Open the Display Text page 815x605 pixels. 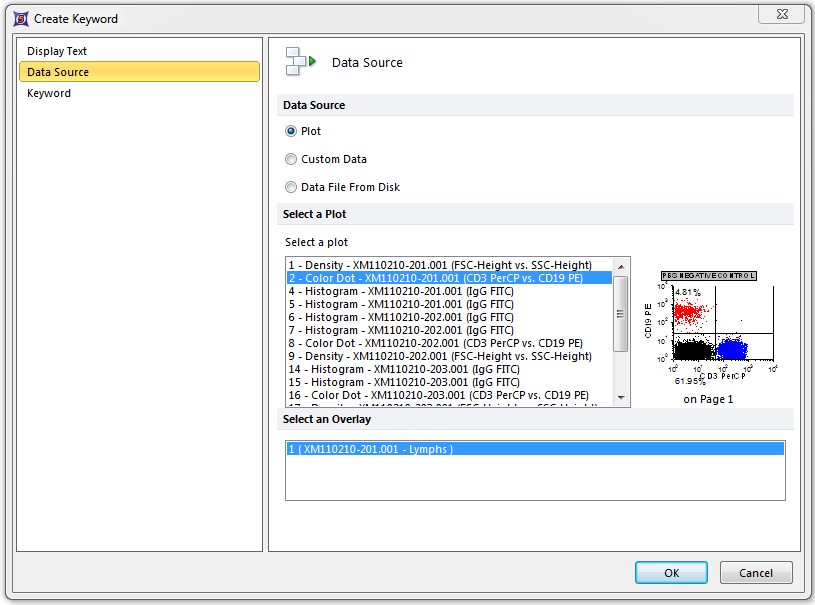pyautogui.click(x=57, y=51)
